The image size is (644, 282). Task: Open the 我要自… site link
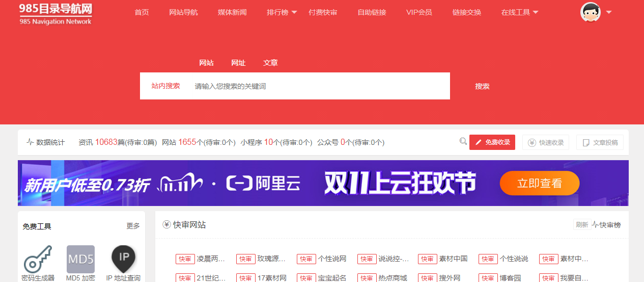click(x=574, y=278)
